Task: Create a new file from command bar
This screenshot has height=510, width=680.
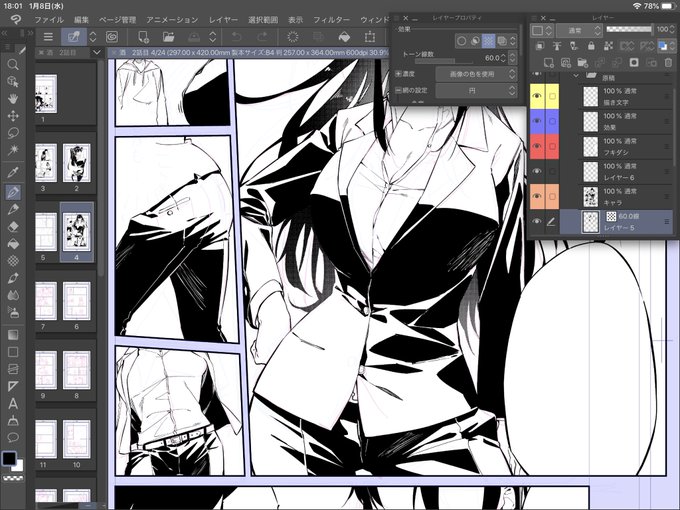Action: 143,37
